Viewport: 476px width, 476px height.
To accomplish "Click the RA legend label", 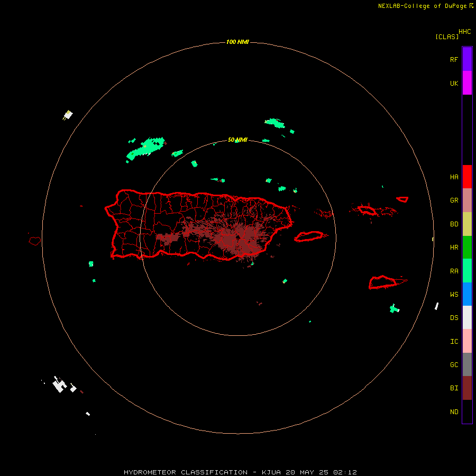I will [454, 271].
